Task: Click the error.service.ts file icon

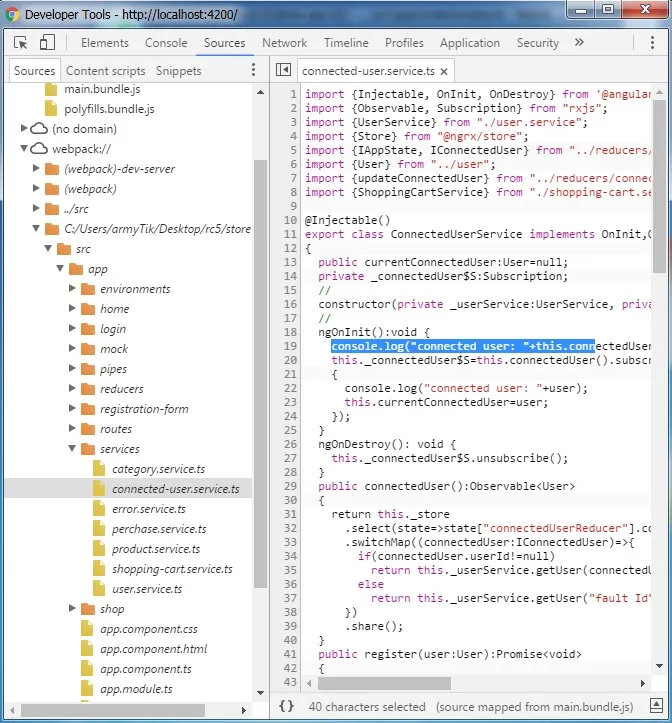Action: pos(99,509)
